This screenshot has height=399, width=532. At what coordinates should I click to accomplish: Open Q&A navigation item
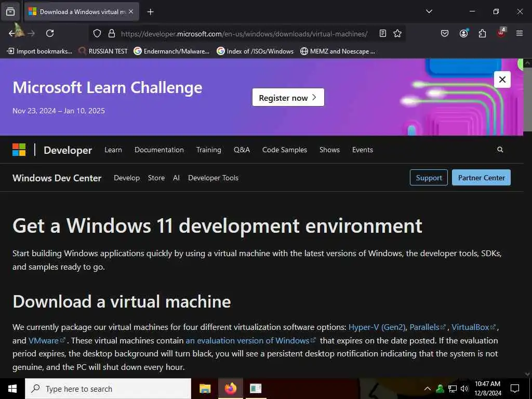[x=242, y=150]
